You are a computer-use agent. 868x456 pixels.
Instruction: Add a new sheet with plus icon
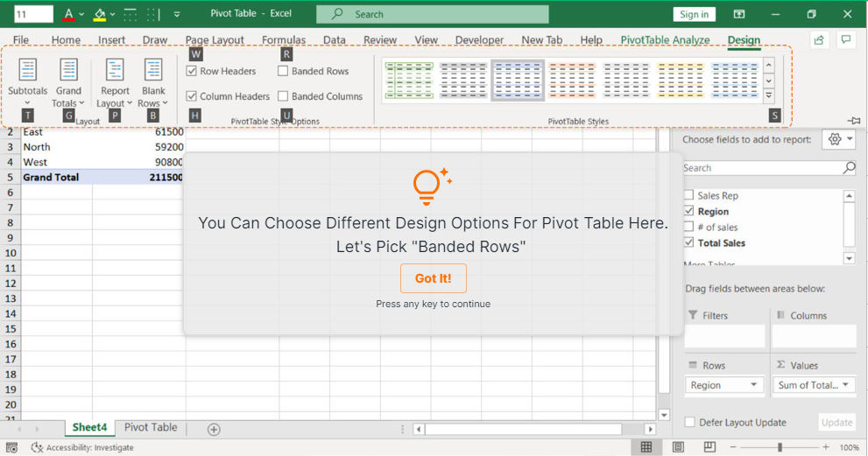[x=214, y=429]
